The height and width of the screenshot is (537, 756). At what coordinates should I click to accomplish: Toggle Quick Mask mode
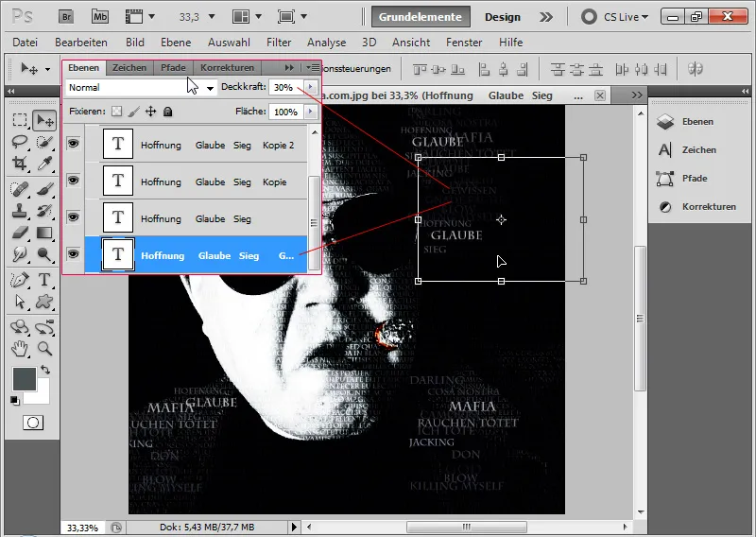[33, 423]
